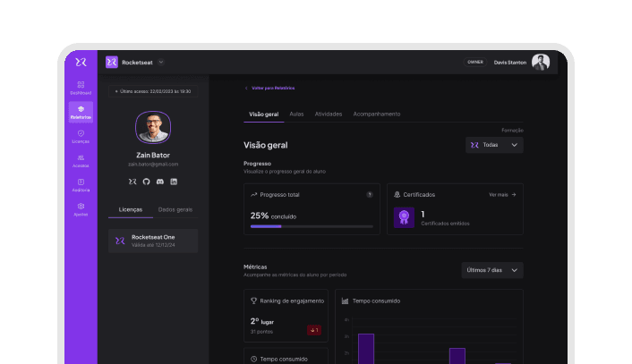Image resolution: width=632 pixels, height=364 pixels.
Task: Open the Últimos 7 dias period dropdown
Action: tap(492, 270)
